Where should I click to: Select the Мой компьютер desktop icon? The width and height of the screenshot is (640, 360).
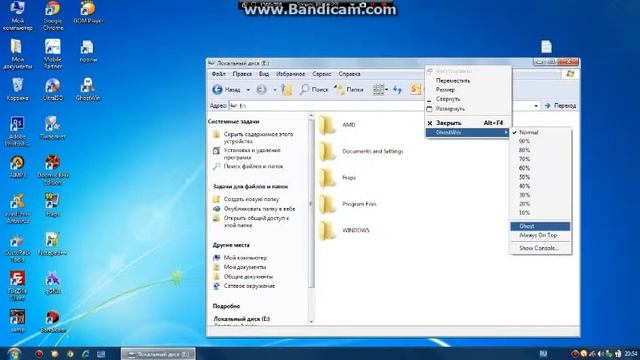coord(17,16)
